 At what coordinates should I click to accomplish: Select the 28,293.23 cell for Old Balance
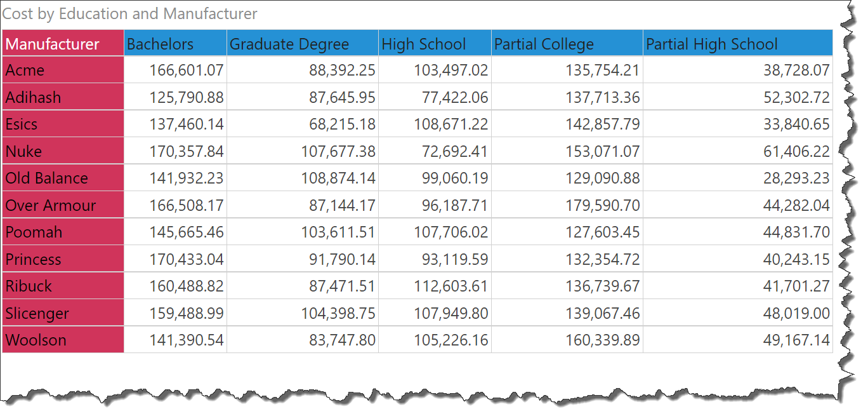(x=796, y=178)
